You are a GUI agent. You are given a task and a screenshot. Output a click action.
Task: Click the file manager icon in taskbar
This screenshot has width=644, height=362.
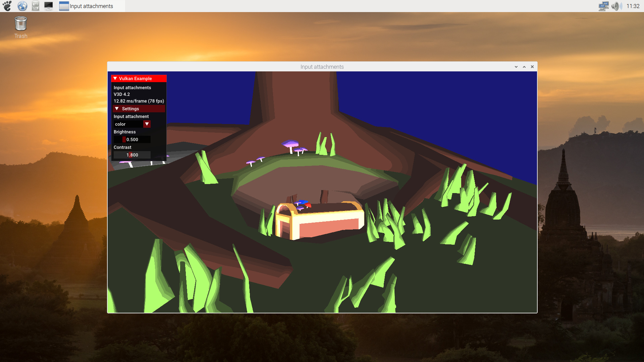[x=35, y=6]
